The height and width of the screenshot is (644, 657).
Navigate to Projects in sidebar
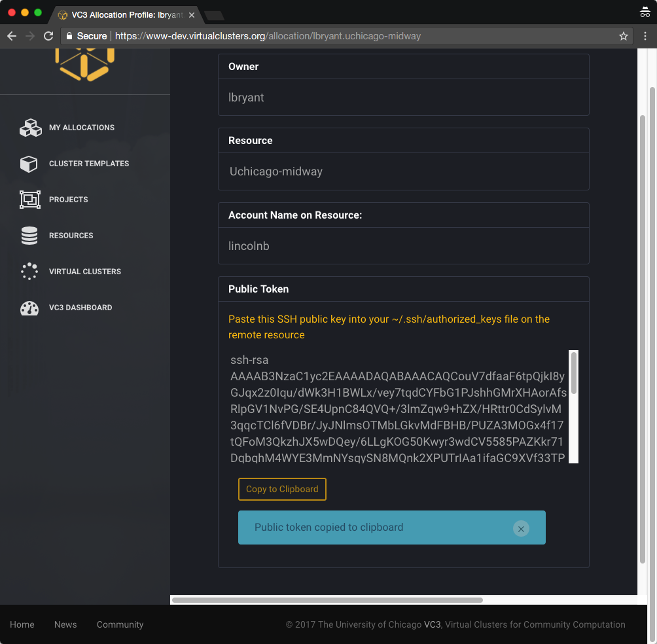[68, 200]
